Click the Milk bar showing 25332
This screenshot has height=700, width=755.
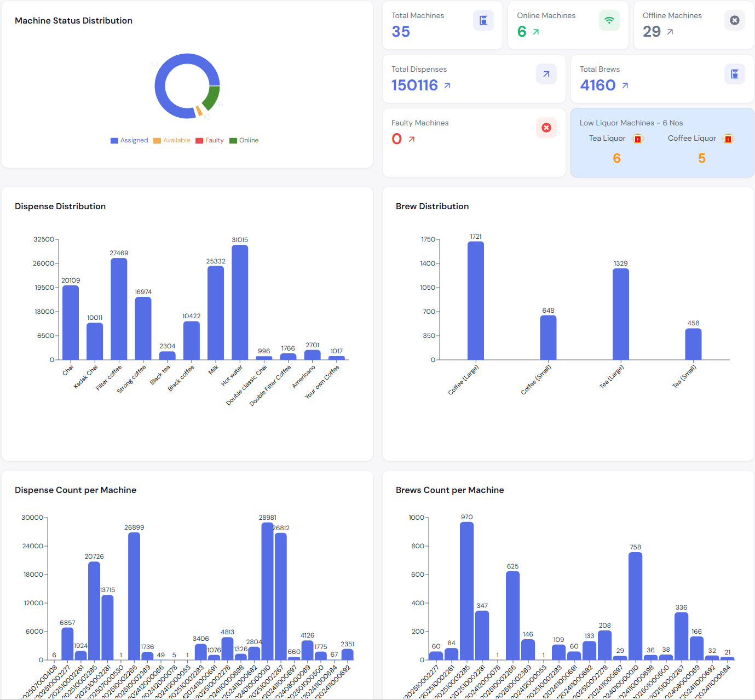216,313
